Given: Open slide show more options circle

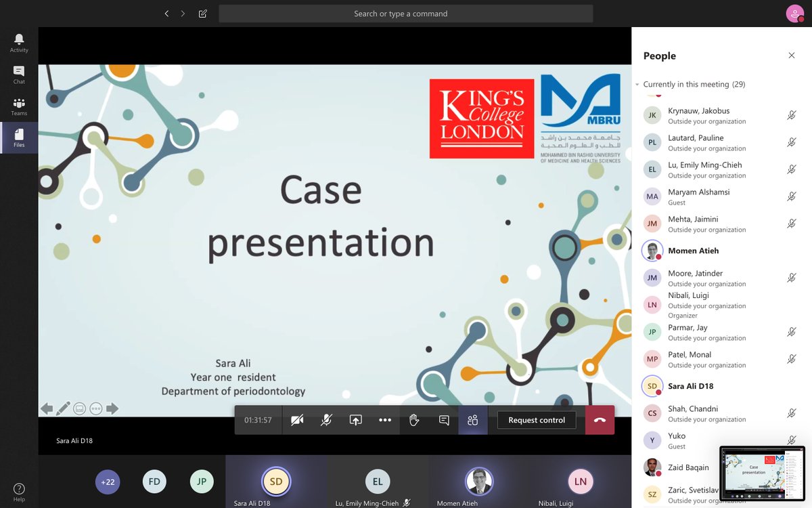Looking at the screenshot, I should coord(96,408).
